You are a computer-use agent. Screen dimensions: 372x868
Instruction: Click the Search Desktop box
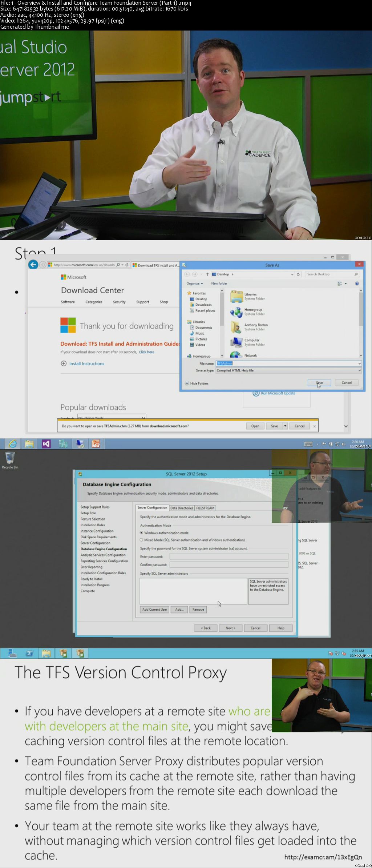click(332, 274)
